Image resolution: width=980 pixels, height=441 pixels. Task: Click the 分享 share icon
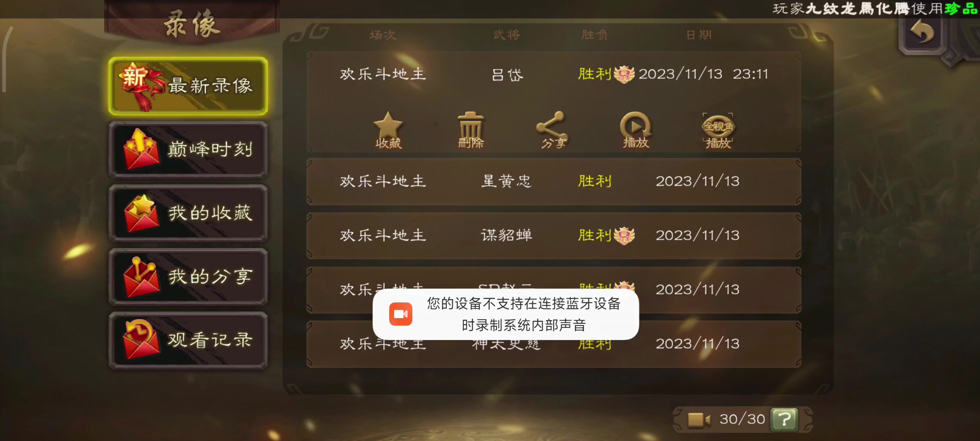click(x=553, y=130)
